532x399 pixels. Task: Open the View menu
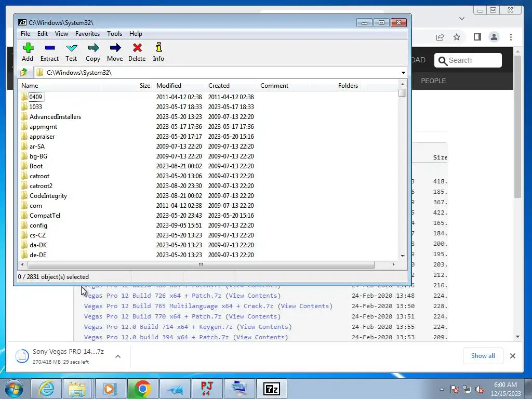tap(61, 34)
